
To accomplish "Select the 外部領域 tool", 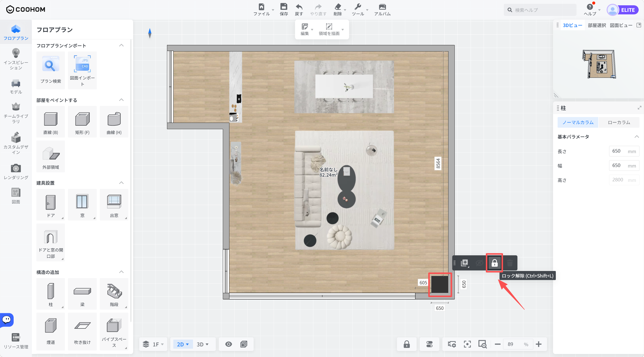I will coord(51,156).
